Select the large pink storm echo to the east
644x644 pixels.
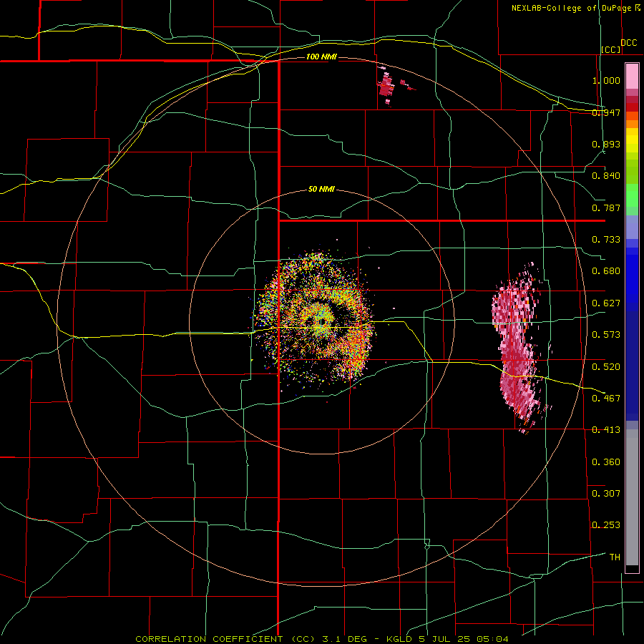pyautogui.click(x=517, y=349)
